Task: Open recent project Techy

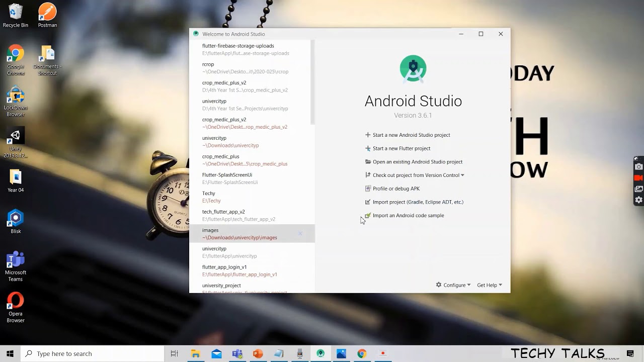Action: 250,197
